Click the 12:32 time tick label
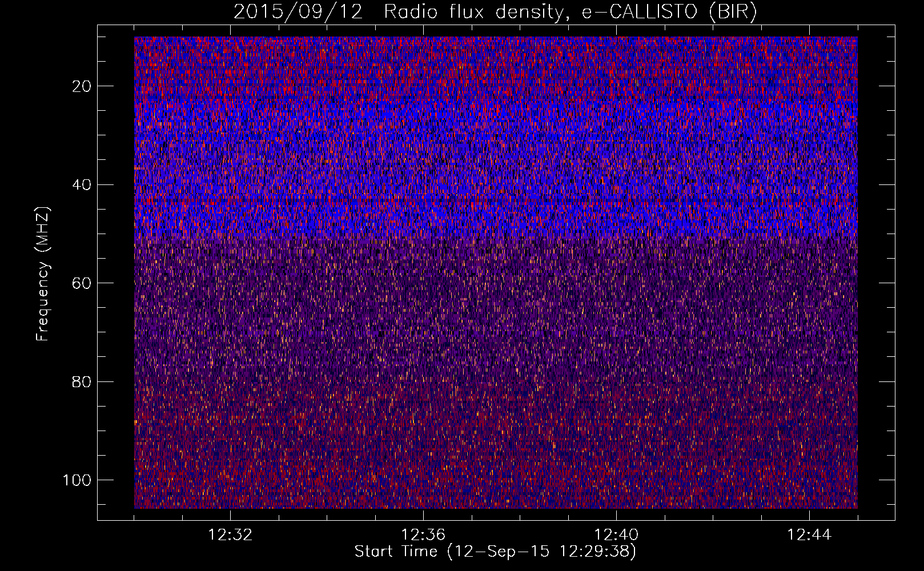Image resolution: width=924 pixels, height=571 pixels. pos(230,535)
